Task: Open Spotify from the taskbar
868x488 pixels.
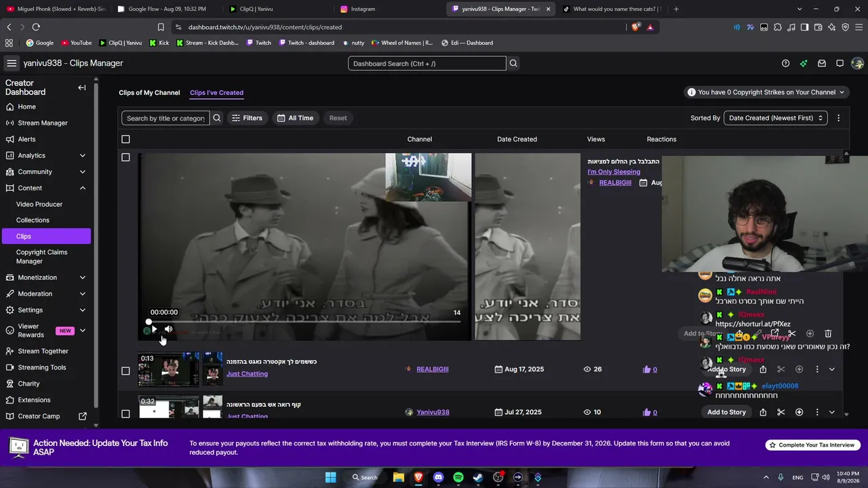Action: click(x=458, y=477)
